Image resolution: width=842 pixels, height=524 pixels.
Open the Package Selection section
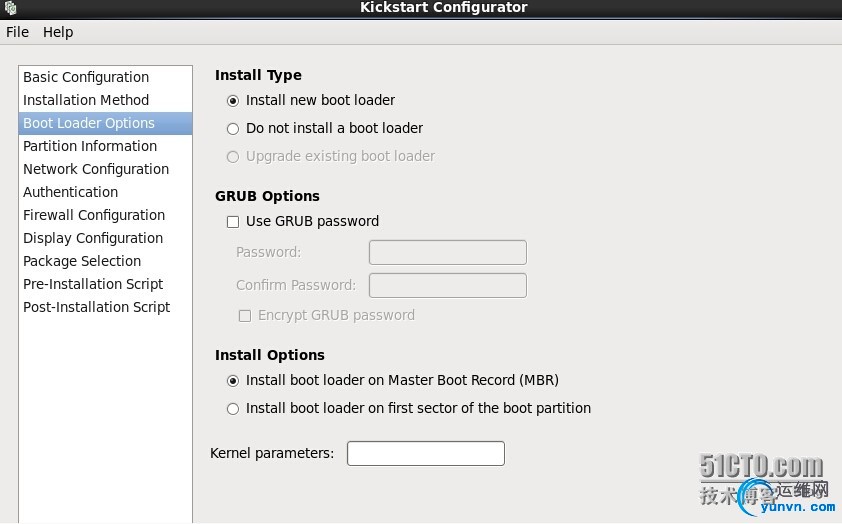pos(82,261)
